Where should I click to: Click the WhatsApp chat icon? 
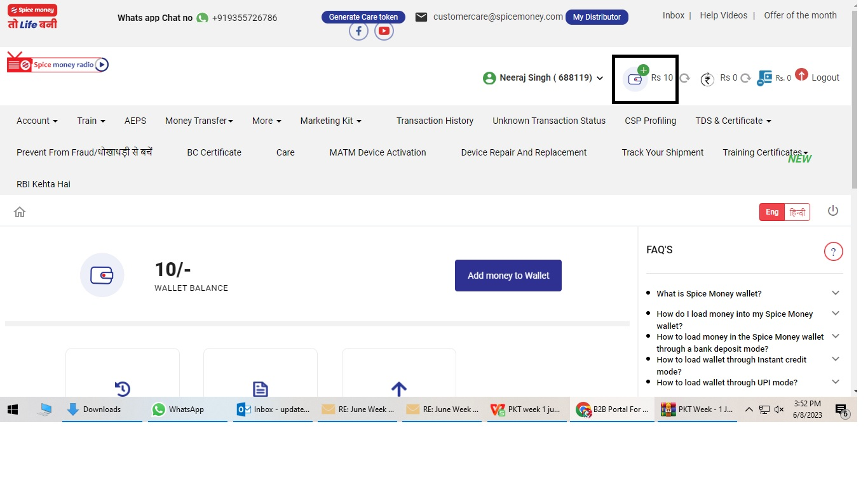tap(202, 18)
